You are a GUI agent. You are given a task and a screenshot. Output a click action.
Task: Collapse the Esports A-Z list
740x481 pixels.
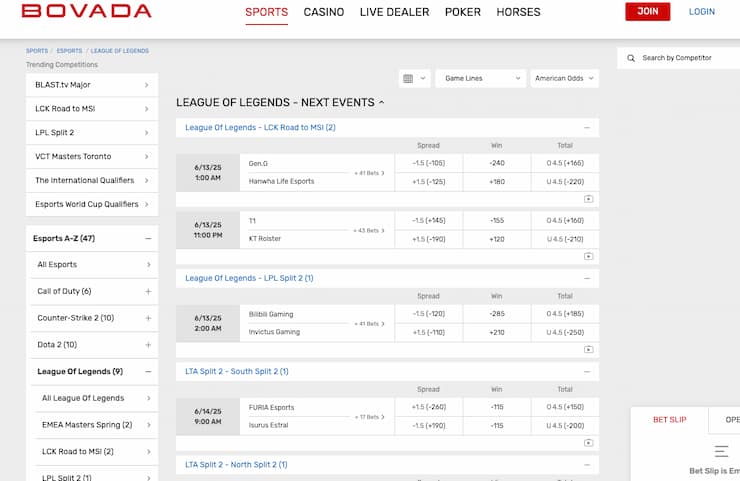pos(148,239)
